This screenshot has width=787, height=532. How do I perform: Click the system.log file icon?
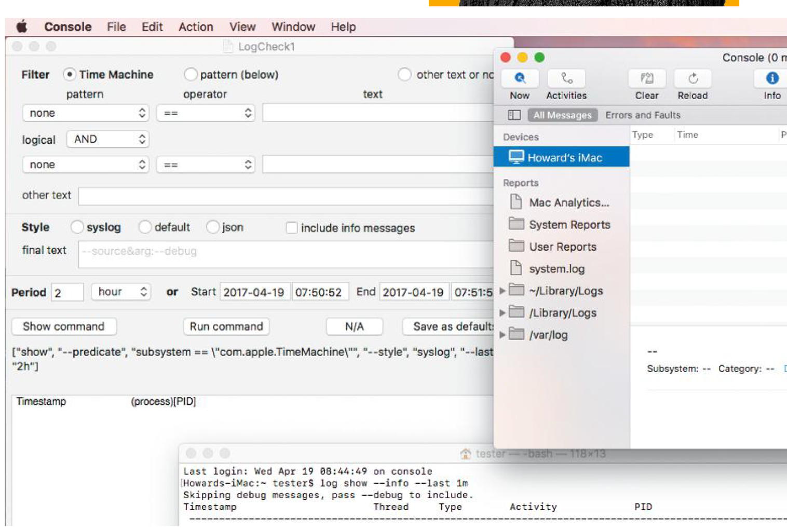(x=515, y=268)
